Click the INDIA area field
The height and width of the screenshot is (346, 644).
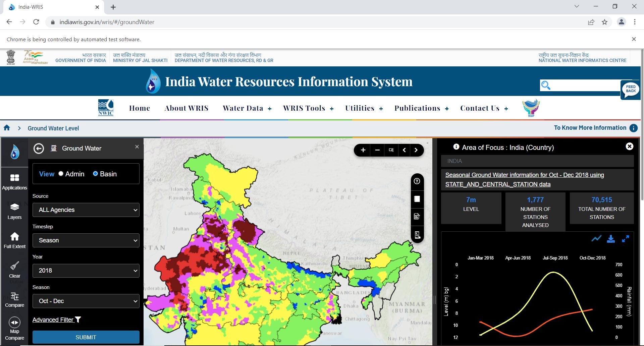tap(537, 161)
